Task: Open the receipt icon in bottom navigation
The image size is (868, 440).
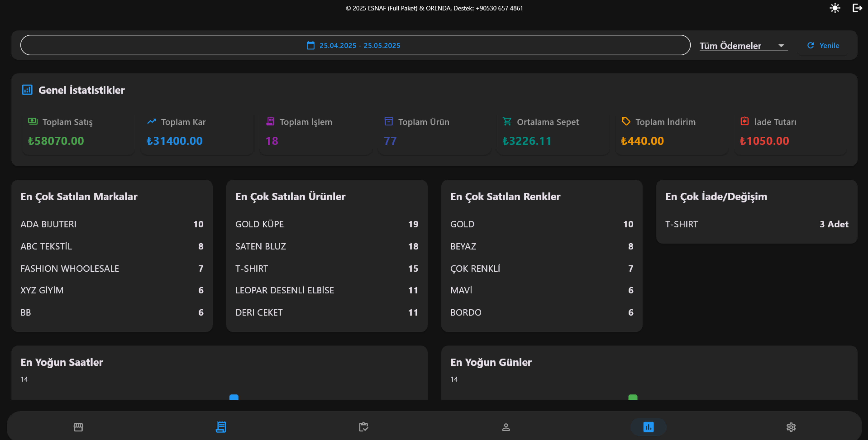Action: 221,427
